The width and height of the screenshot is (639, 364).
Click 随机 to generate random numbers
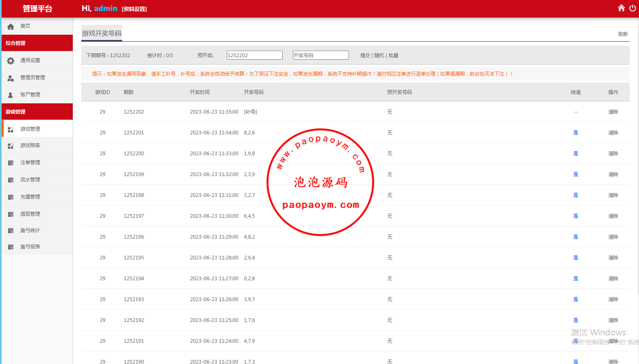[x=379, y=56]
